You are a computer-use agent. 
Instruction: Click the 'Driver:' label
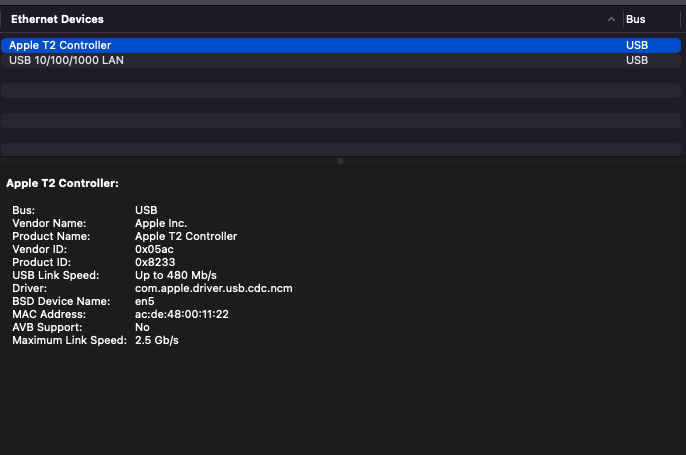click(x=29, y=289)
